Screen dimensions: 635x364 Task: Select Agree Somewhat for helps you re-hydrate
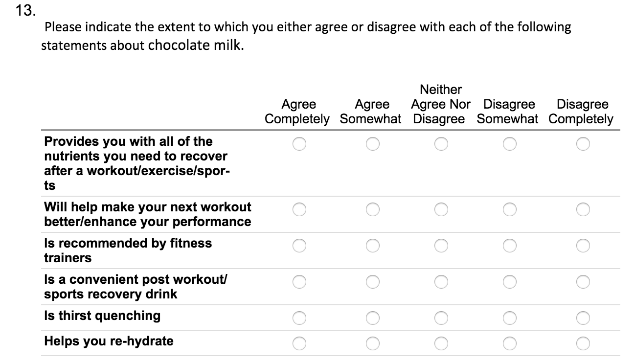(x=372, y=343)
